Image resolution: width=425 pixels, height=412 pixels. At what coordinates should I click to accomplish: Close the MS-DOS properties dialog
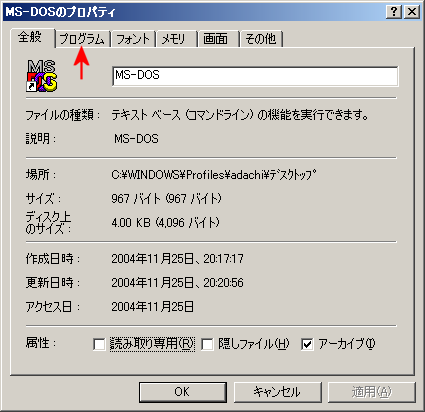(412, 12)
